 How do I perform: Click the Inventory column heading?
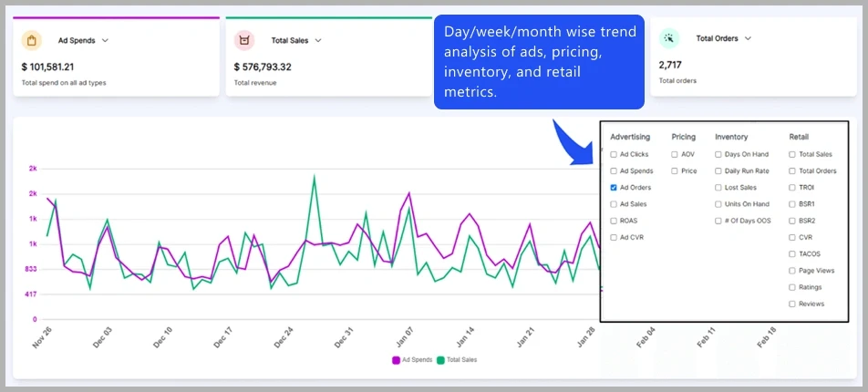coord(731,137)
